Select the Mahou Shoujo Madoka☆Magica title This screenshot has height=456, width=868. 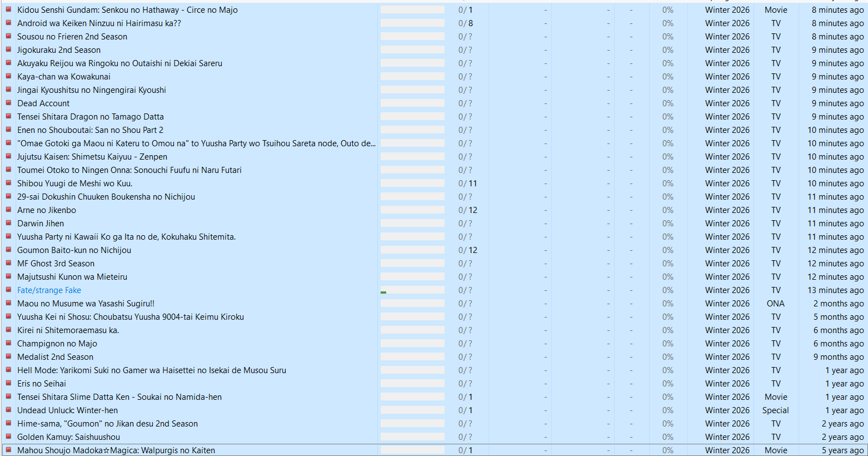[116, 450]
